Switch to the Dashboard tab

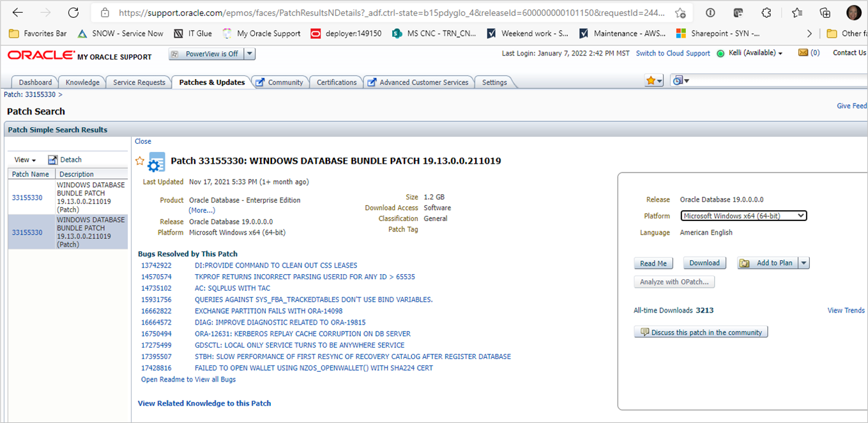pyautogui.click(x=35, y=82)
